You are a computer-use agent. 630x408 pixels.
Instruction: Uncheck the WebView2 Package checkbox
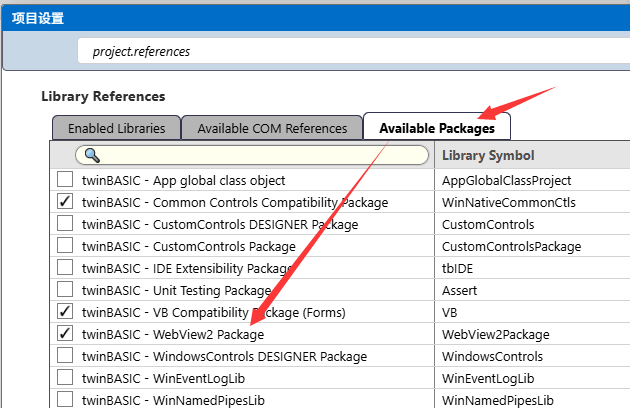click(x=65, y=333)
